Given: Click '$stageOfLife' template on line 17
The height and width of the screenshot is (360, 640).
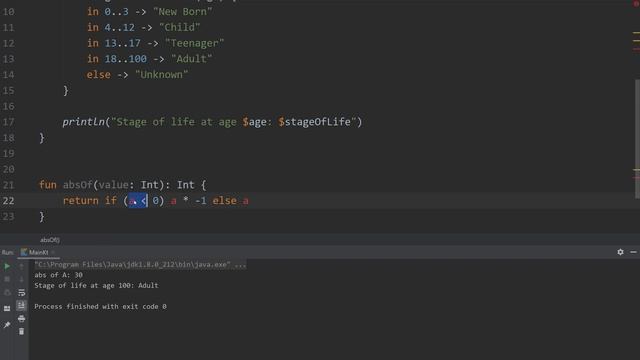Looking at the screenshot, I should pyautogui.click(x=314, y=122).
